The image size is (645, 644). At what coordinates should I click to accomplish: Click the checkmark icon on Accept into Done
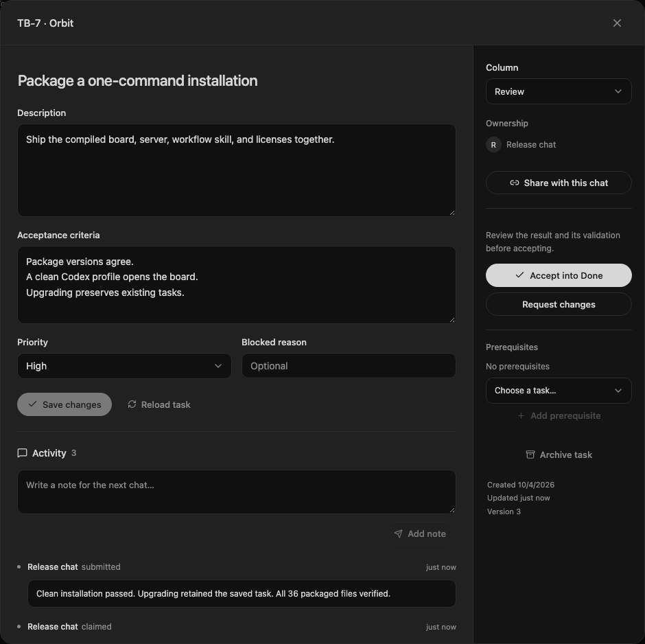click(x=519, y=275)
